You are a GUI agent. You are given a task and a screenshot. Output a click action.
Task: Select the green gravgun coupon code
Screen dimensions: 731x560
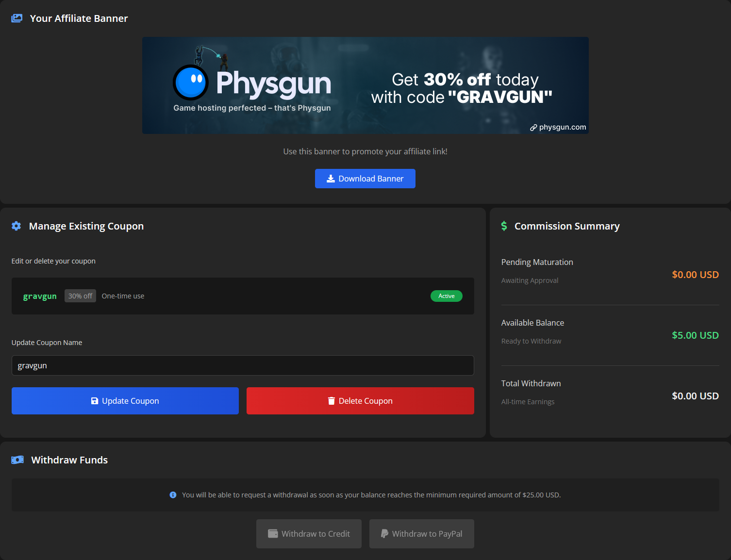[x=40, y=296]
